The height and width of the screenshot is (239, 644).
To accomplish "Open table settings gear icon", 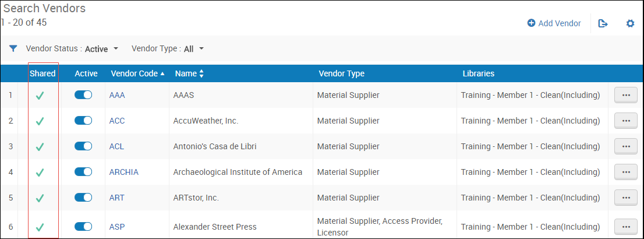I will click(630, 24).
